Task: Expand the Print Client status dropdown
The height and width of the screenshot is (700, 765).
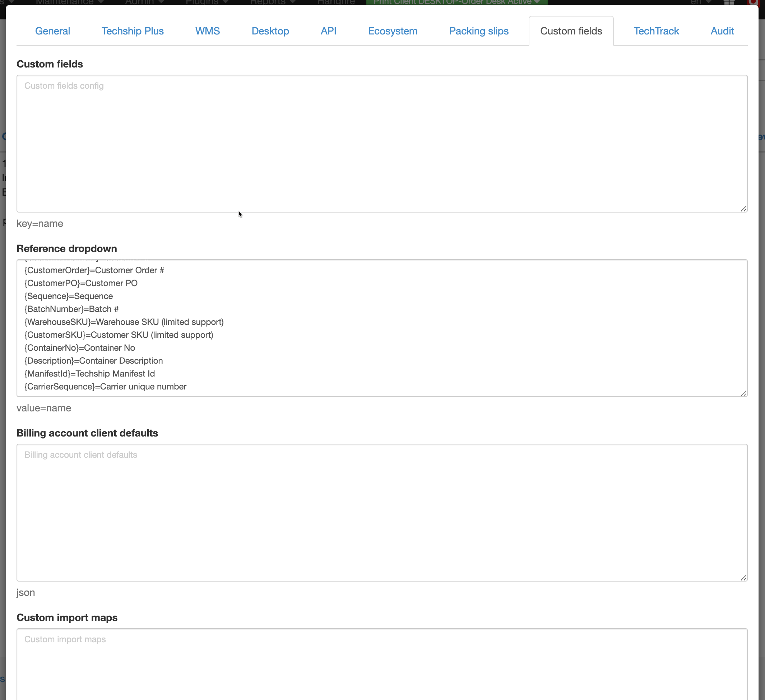Action: [456, 2]
